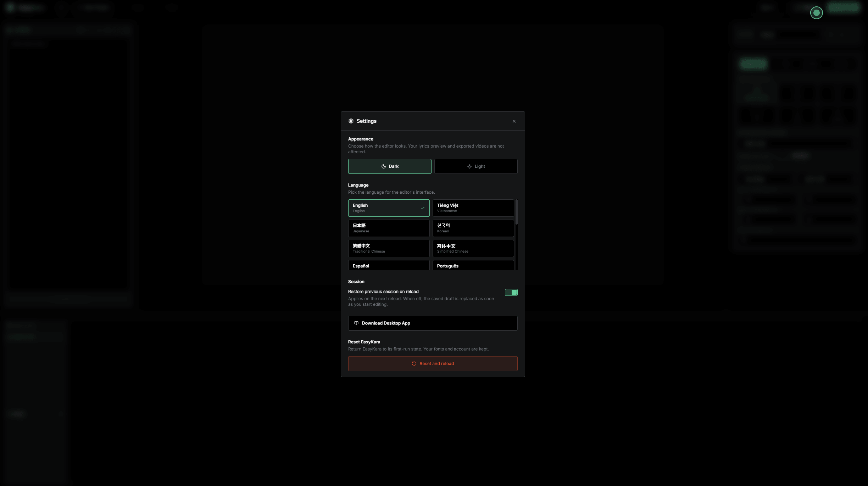868x486 pixels.
Task: Click the Settings gear icon in the dialog header
Action: (x=351, y=121)
